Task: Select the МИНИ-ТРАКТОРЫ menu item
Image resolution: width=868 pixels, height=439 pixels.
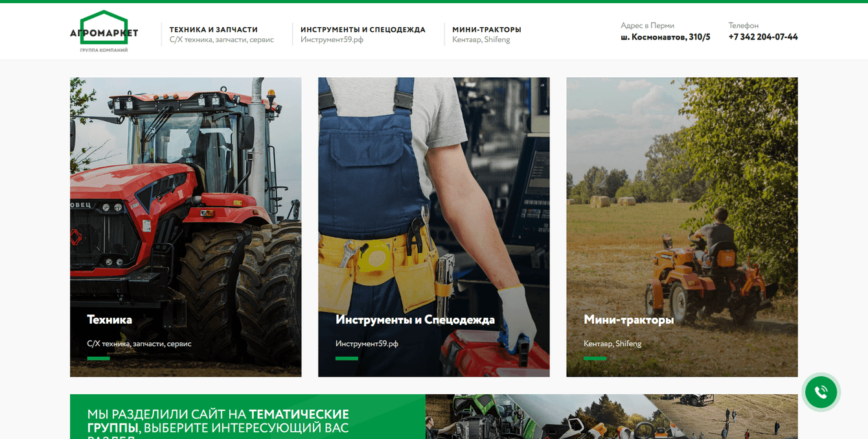Action: point(487,29)
